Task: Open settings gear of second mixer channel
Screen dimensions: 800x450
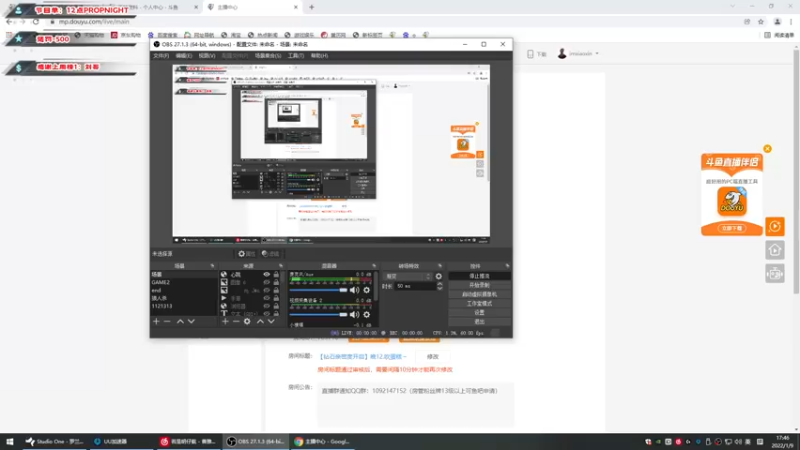Action: click(x=366, y=314)
